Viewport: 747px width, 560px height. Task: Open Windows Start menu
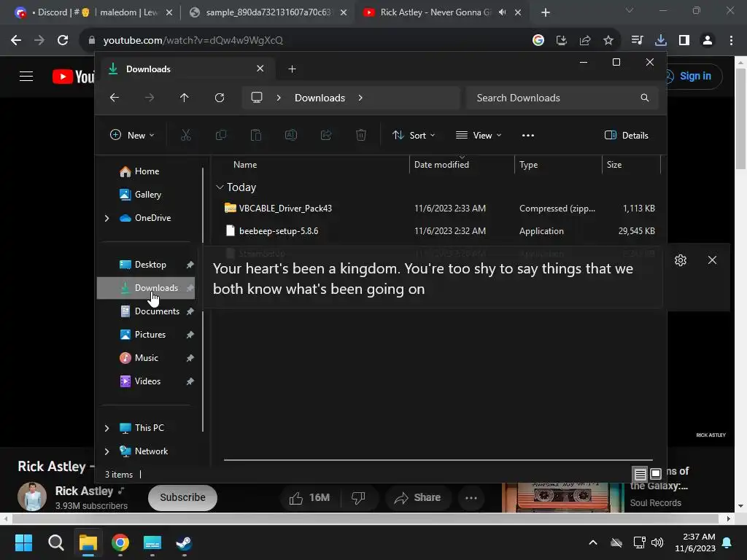click(24, 542)
